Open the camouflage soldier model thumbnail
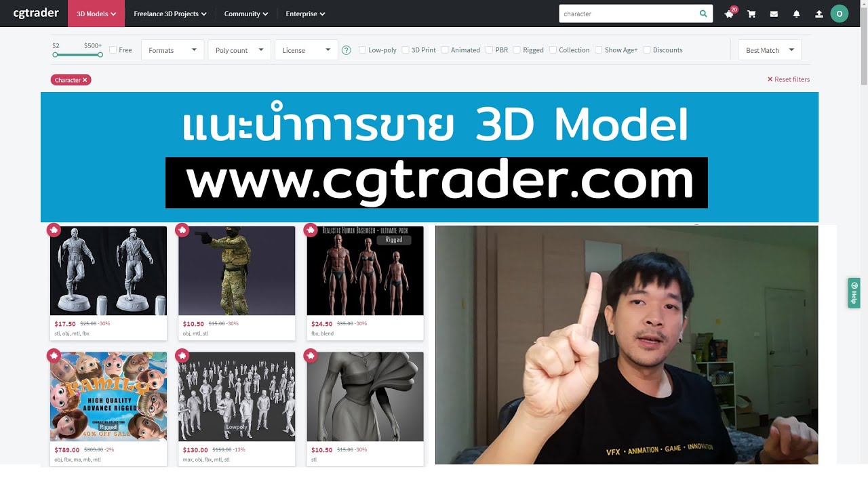Viewport: 868px width, 488px height. click(x=237, y=271)
